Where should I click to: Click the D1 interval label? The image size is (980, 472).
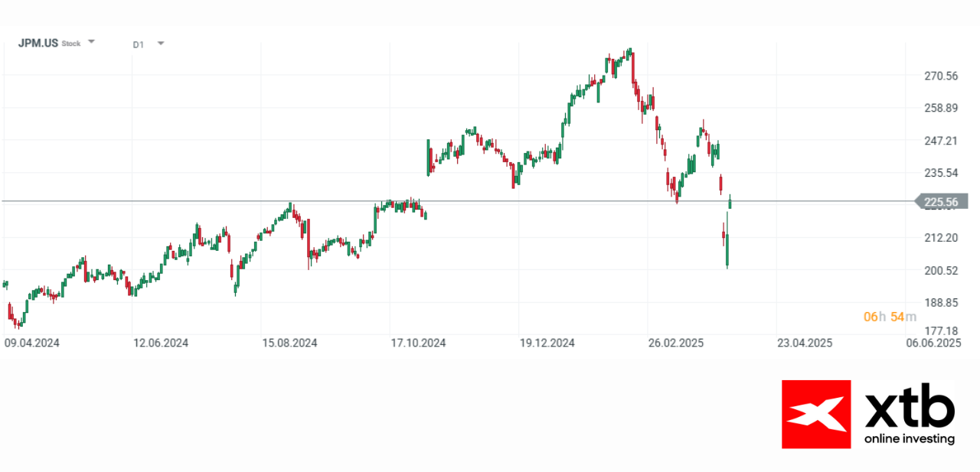tap(138, 44)
